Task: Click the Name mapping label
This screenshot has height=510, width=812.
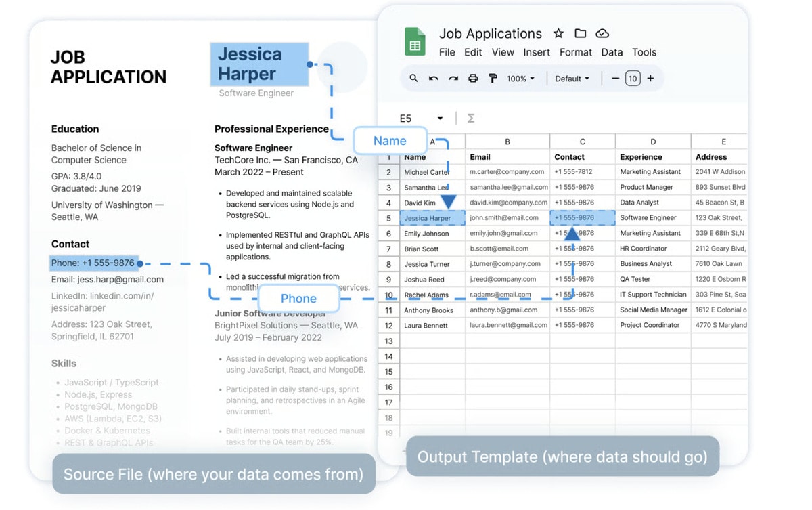Action: tap(390, 141)
